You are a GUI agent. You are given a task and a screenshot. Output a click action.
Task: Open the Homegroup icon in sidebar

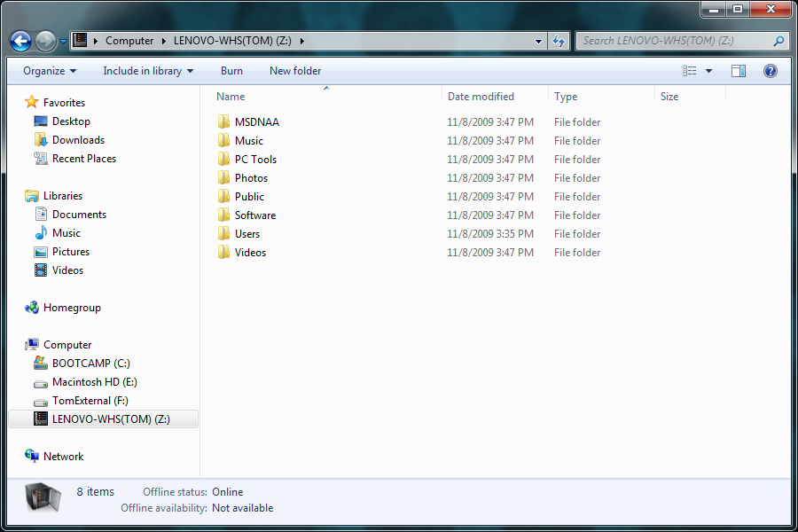[x=33, y=308]
